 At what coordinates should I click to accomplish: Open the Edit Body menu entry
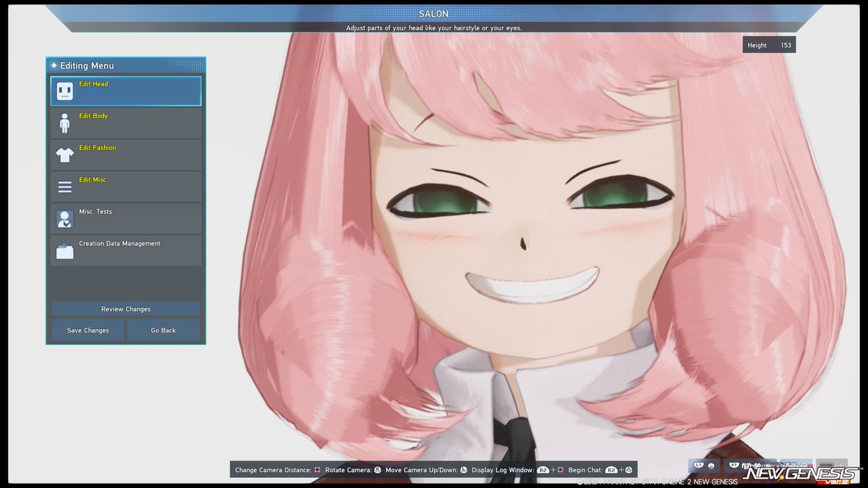(x=126, y=123)
